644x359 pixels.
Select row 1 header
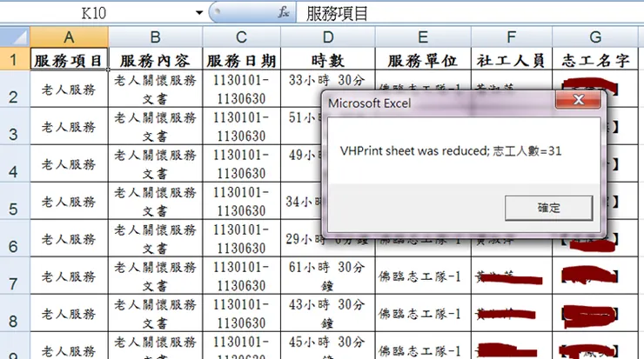(15, 58)
